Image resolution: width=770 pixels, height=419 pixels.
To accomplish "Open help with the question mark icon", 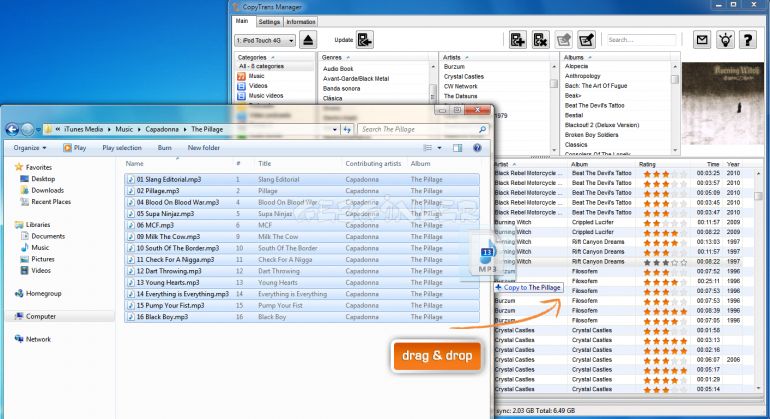I will (x=748, y=40).
